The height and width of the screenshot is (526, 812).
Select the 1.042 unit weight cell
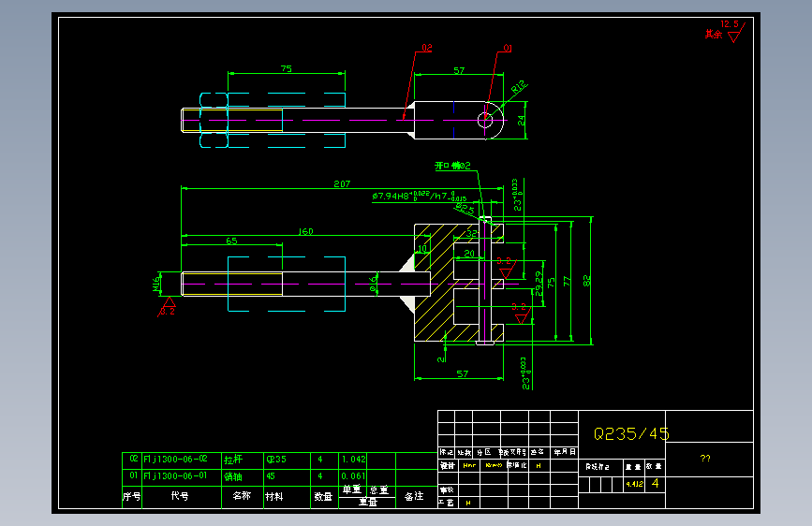[353, 460]
